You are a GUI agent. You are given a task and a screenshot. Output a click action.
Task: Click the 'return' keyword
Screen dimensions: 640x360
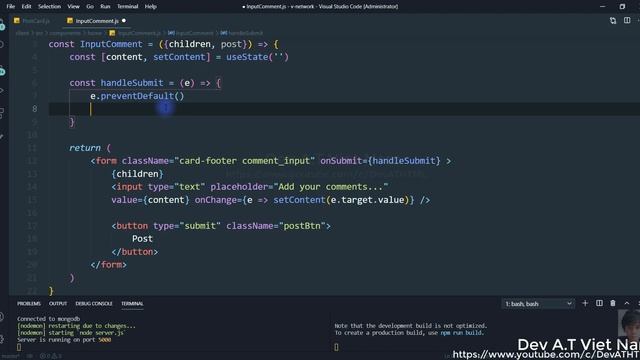(85, 148)
